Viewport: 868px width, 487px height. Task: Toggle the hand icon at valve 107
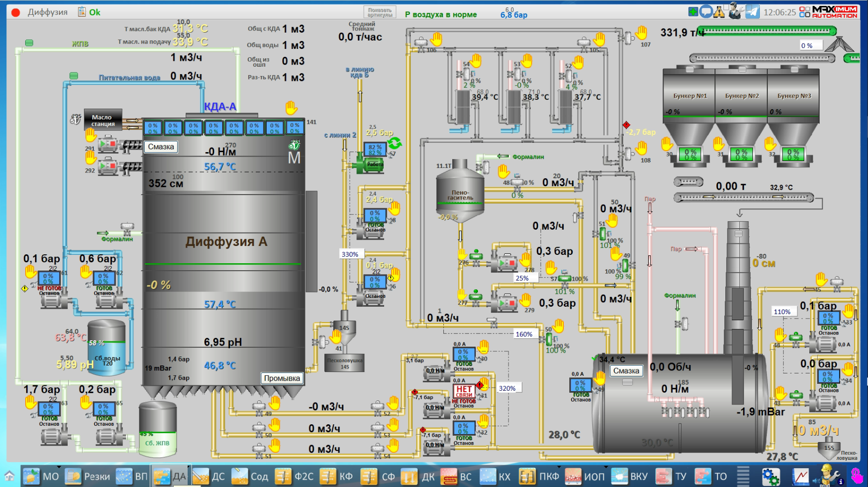click(x=641, y=33)
